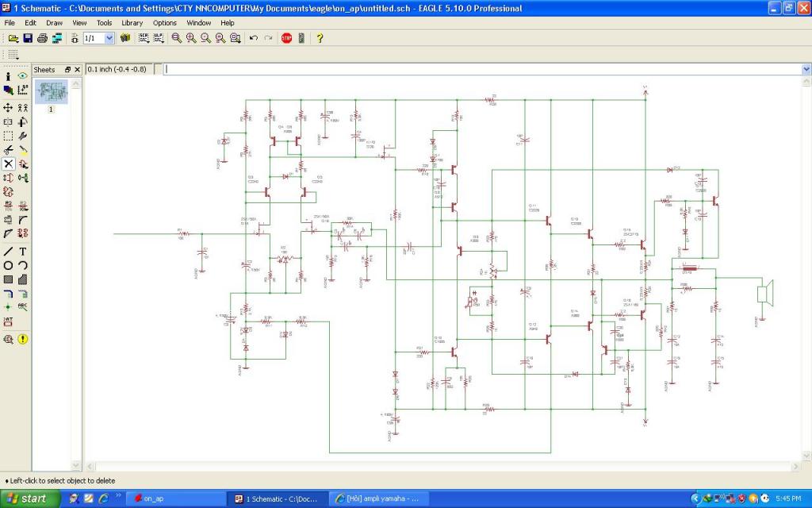Select the Move tool in the palette
The image size is (812, 508).
(8, 107)
